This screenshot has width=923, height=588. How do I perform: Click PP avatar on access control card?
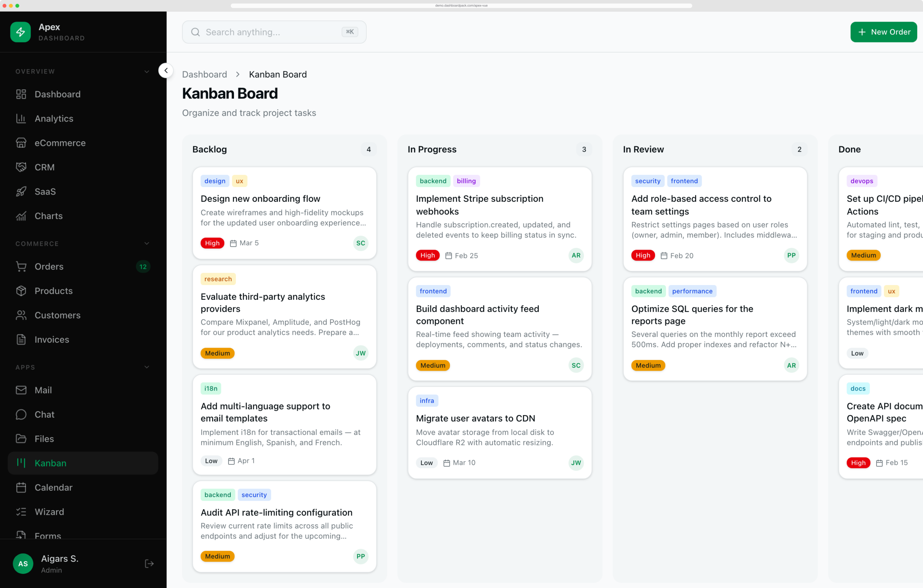(791, 255)
